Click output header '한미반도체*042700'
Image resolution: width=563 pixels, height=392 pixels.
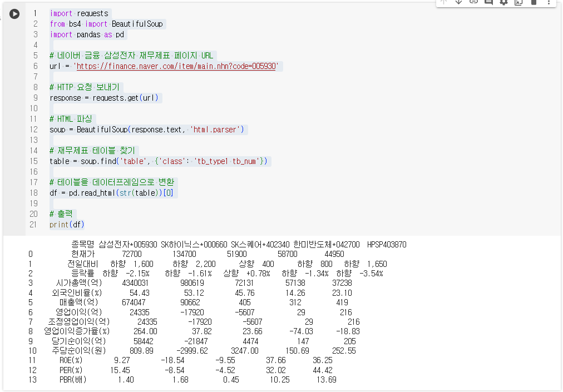pos(327,245)
